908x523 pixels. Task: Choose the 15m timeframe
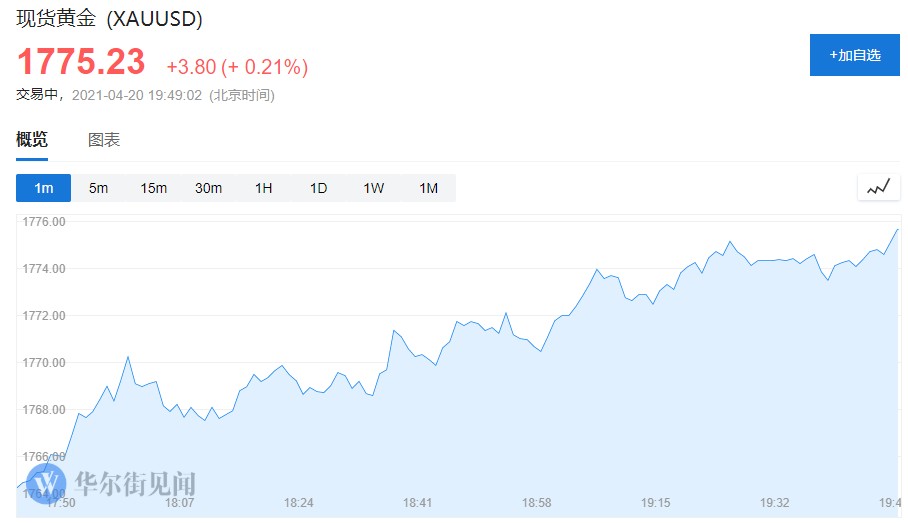[153, 188]
